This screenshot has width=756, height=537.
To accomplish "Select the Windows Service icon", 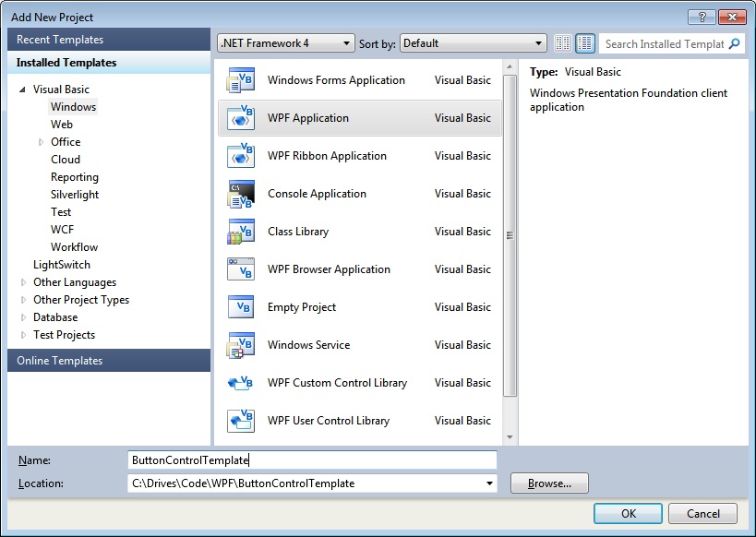I will (241, 345).
